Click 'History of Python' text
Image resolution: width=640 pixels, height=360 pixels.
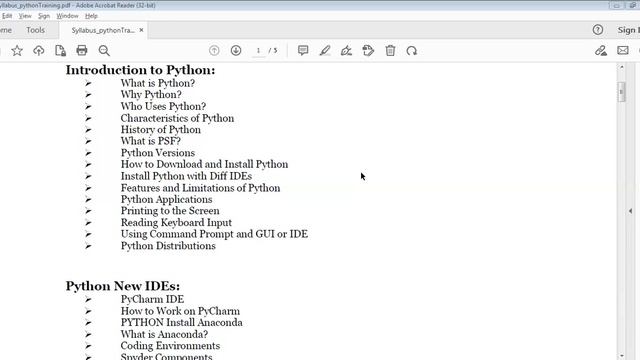161,130
